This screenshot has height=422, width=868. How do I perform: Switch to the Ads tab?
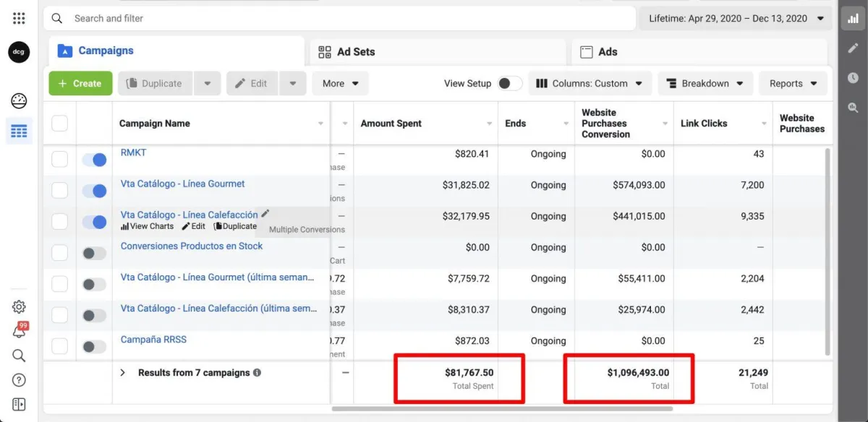(608, 52)
